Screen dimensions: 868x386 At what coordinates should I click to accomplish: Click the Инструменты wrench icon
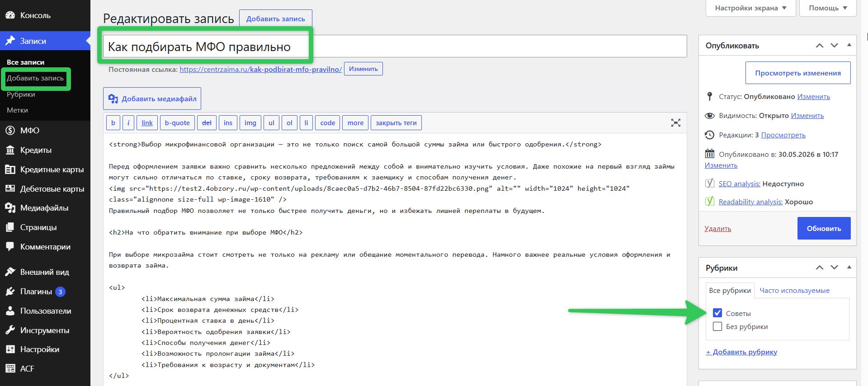[10, 330]
